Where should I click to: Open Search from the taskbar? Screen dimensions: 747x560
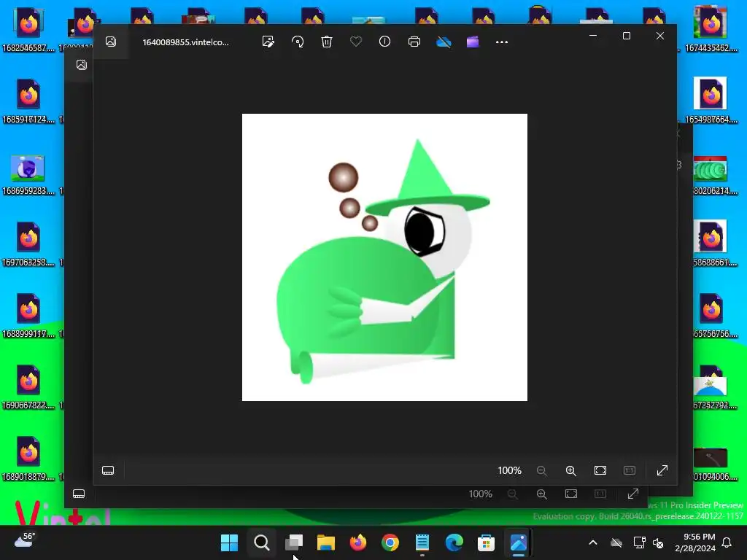(x=262, y=542)
